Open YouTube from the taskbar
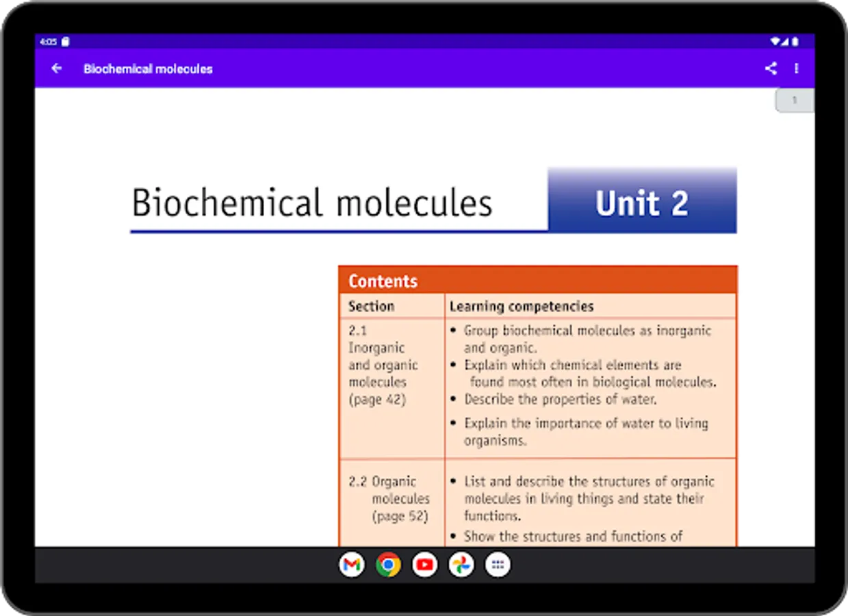Screen dimensions: 848x616 [x=424, y=565]
